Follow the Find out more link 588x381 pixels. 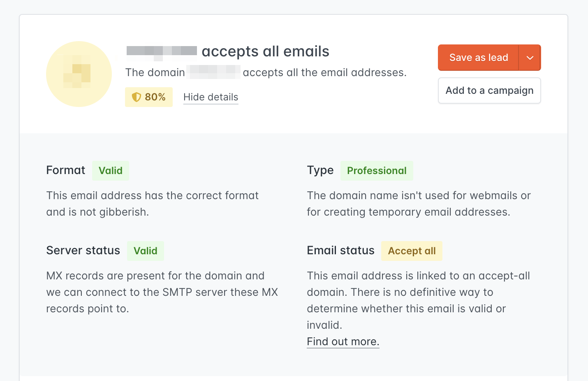[343, 342]
